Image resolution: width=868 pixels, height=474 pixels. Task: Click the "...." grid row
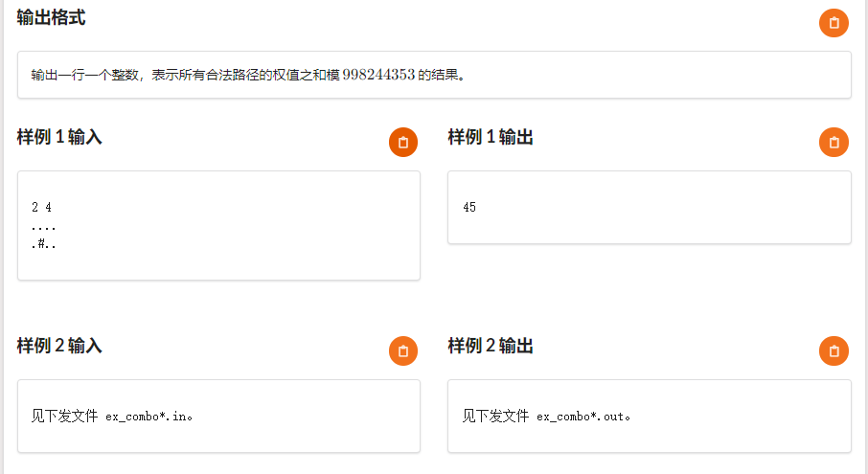(x=44, y=227)
